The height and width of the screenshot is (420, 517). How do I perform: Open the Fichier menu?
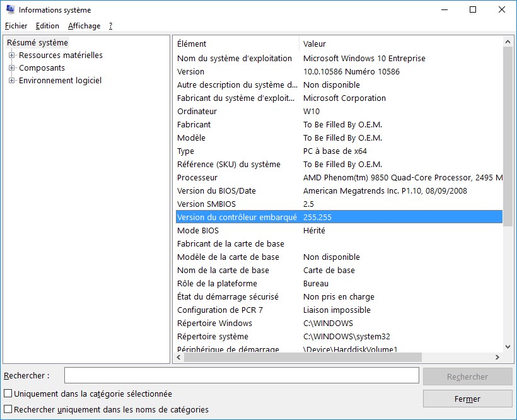(x=16, y=26)
